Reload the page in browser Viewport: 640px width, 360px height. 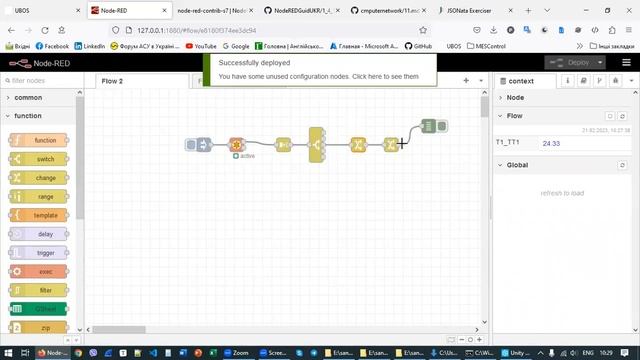coord(45,30)
